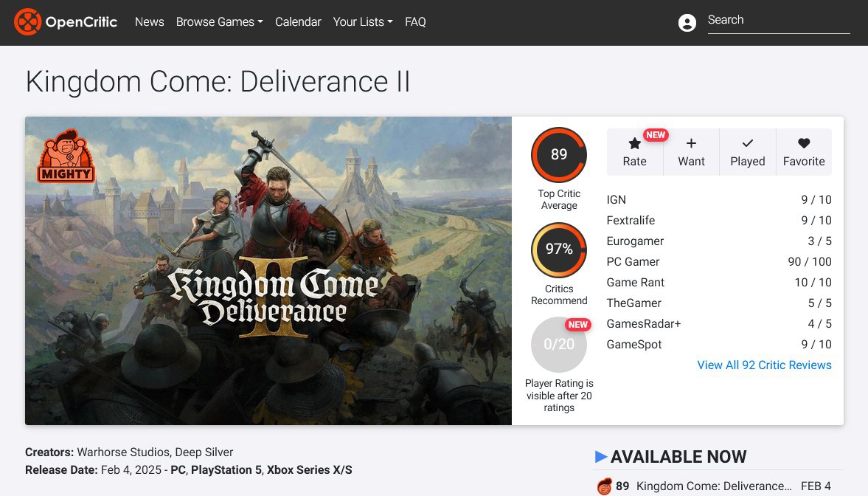The width and height of the screenshot is (868, 496).
Task: Click the small Mighty icon under Available Now
Action: [x=604, y=486]
